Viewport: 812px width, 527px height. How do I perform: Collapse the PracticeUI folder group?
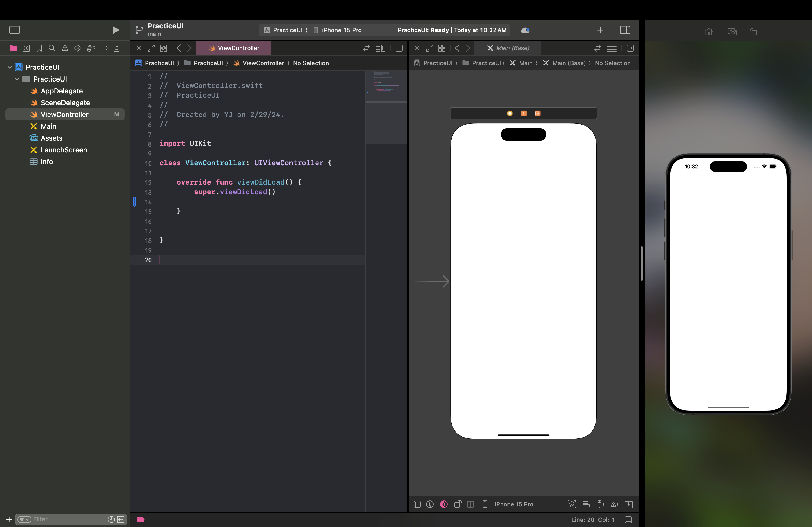click(x=17, y=79)
